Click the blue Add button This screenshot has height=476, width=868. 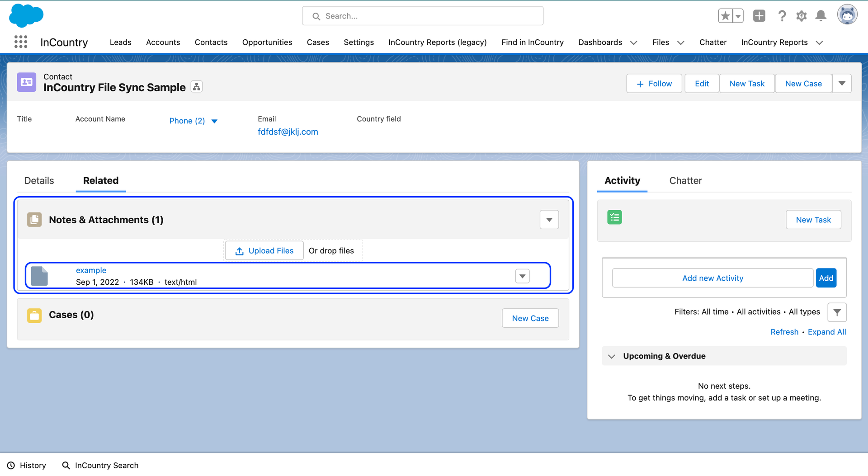[x=826, y=278]
